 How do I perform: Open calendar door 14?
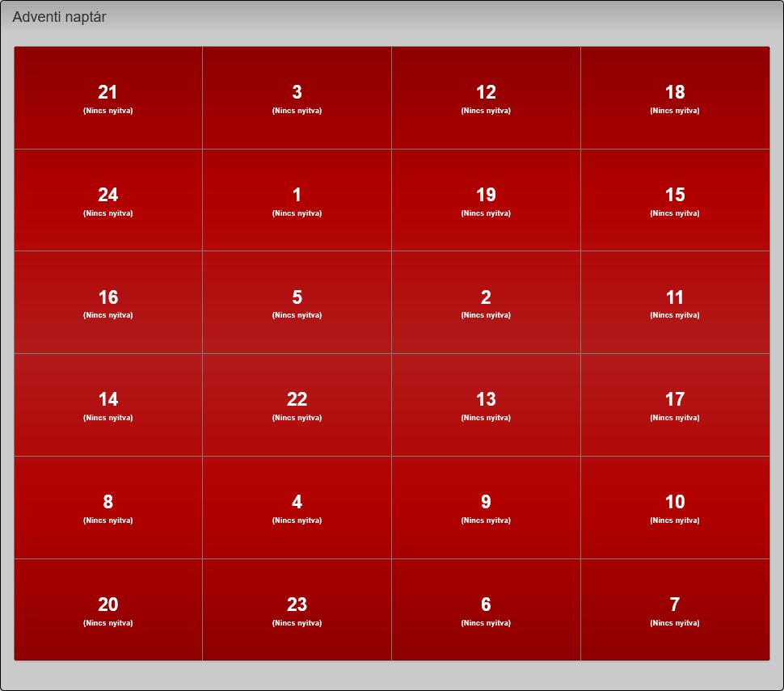point(108,405)
